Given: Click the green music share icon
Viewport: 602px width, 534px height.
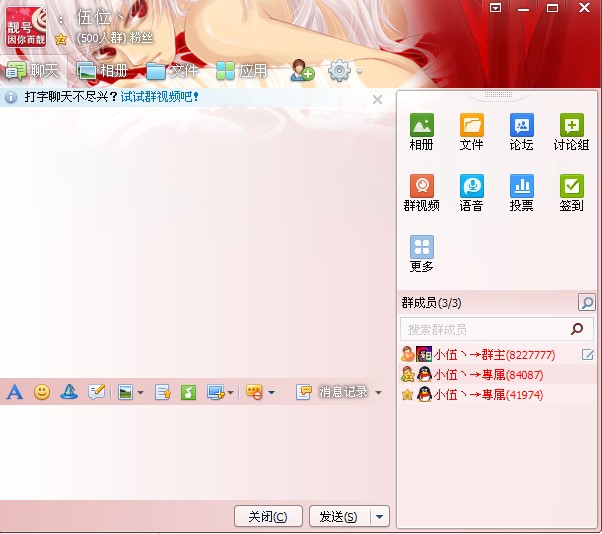Looking at the screenshot, I should [188, 392].
